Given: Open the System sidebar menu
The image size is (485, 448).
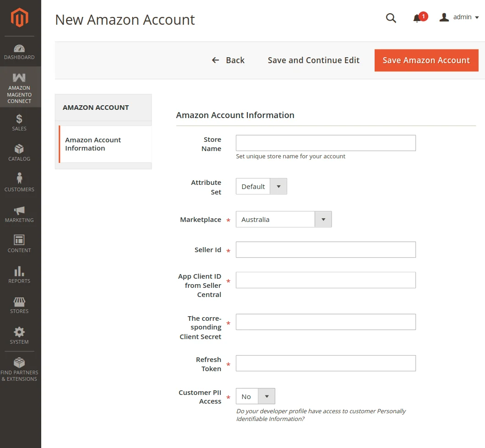Looking at the screenshot, I should (19, 335).
